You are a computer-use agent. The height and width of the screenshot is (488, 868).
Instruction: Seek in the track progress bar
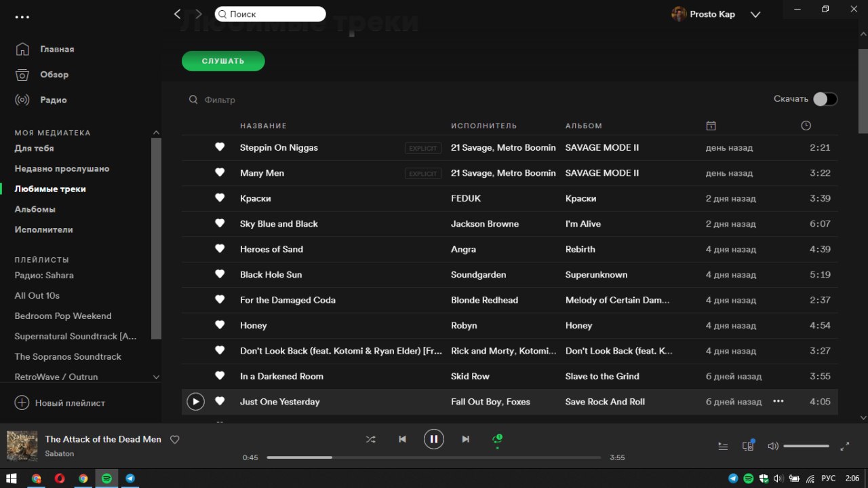coord(434,457)
